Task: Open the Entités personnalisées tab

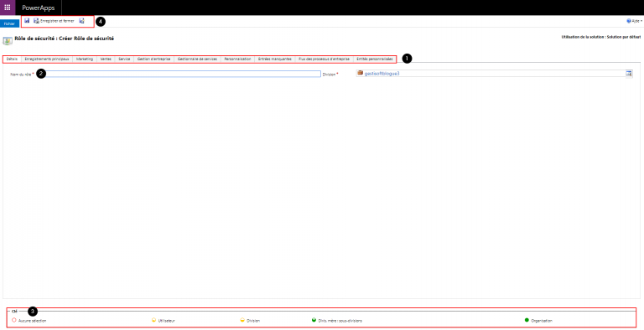Action: pyautogui.click(x=375, y=59)
